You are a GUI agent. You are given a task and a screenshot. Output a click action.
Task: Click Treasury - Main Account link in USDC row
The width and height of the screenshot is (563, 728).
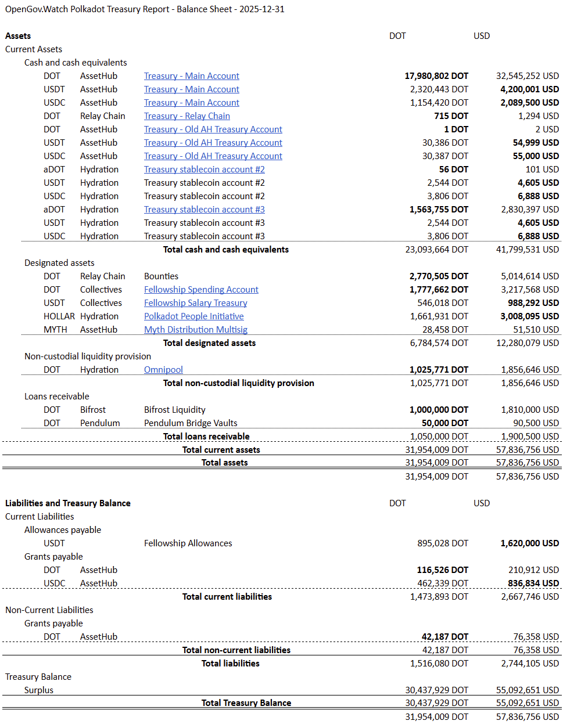pyautogui.click(x=191, y=103)
